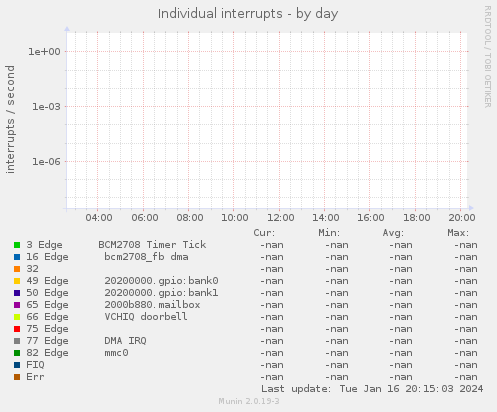Click the Min value for DMA IRQ row

click(x=337, y=341)
